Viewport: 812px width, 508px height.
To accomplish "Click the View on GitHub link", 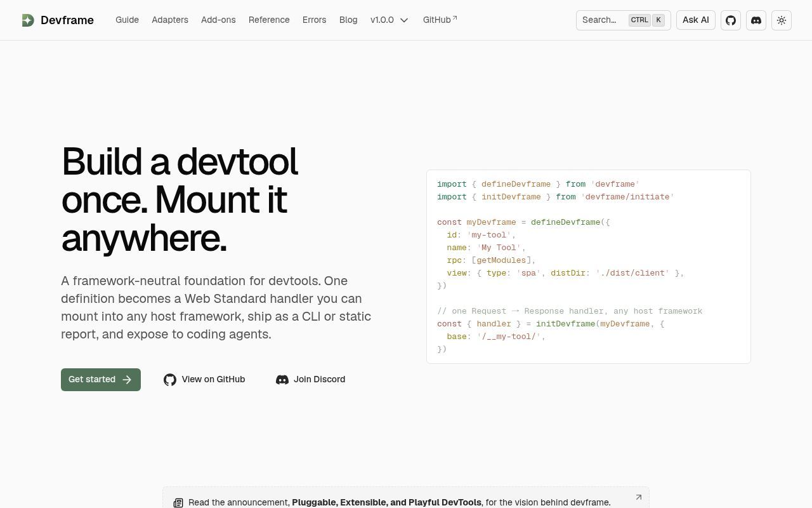I will click(x=204, y=380).
